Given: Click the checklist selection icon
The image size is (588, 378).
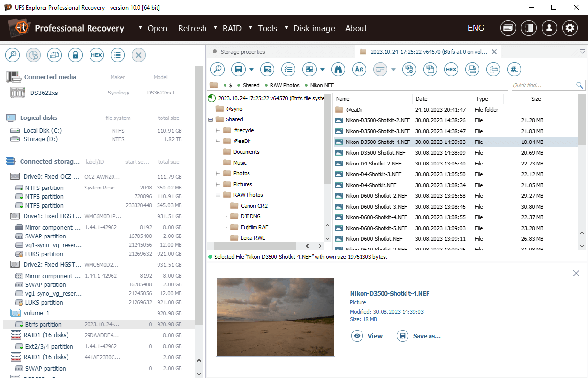Looking at the screenshot, I should [288, 70].
